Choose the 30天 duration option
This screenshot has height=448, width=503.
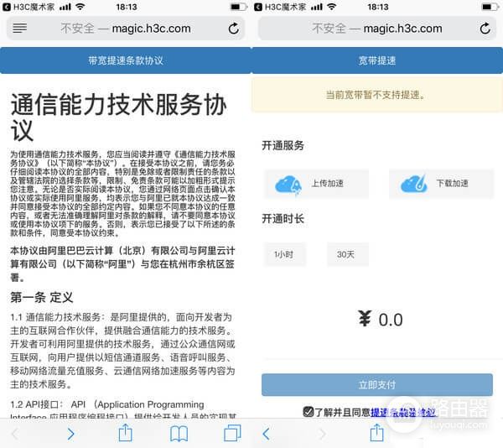coord(346,253)
